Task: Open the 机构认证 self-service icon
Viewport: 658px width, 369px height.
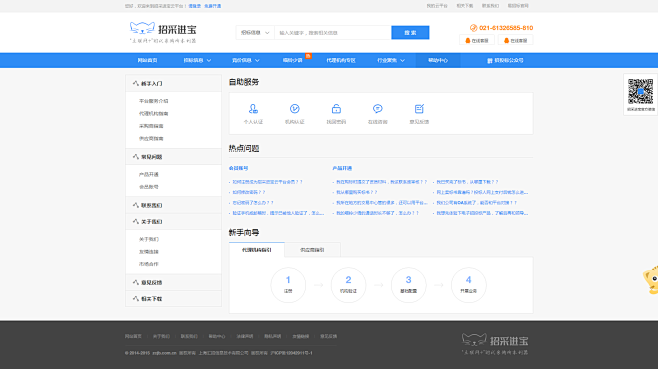Action: click(x=295, y=109)
